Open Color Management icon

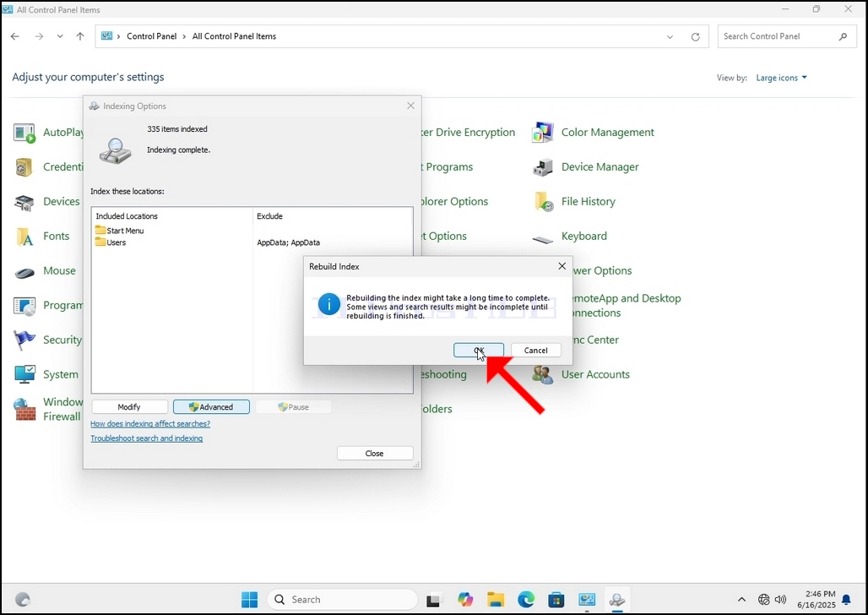coord(542,133)
